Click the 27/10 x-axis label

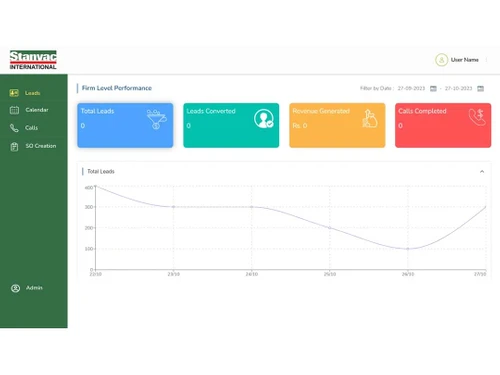pyautogui.click(x=480, y=274)
